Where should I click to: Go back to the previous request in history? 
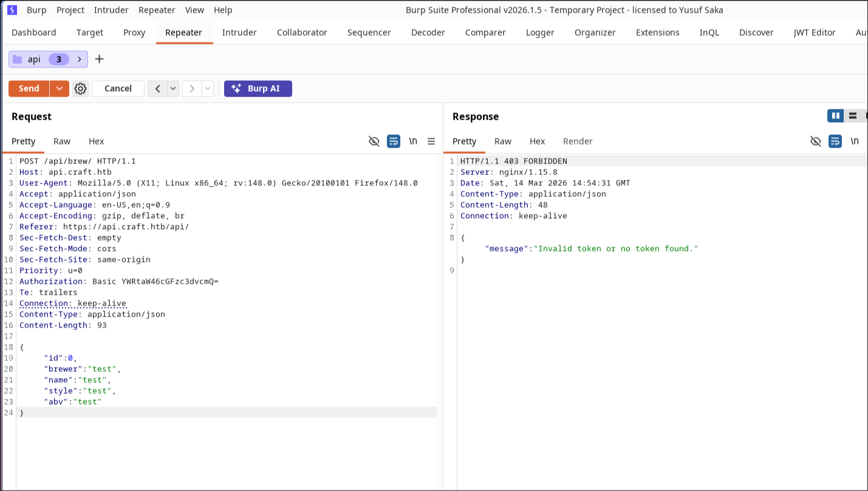pos(157,89)
